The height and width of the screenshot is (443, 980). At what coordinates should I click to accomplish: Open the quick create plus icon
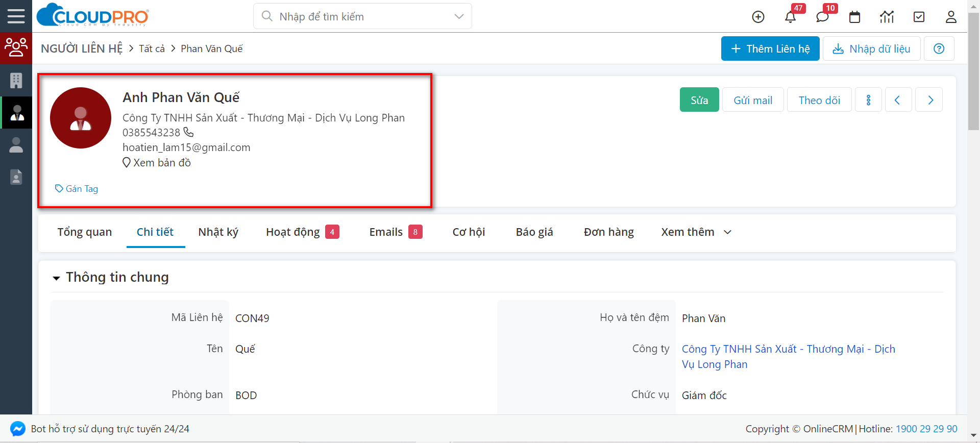click(x=758, y=17)
